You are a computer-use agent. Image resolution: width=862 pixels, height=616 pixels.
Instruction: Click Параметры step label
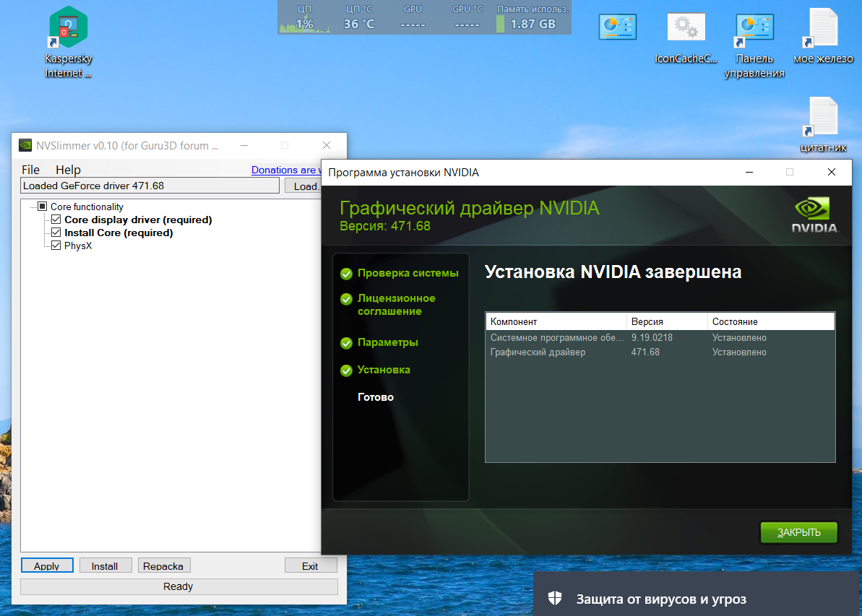click(x=387, y=342)
